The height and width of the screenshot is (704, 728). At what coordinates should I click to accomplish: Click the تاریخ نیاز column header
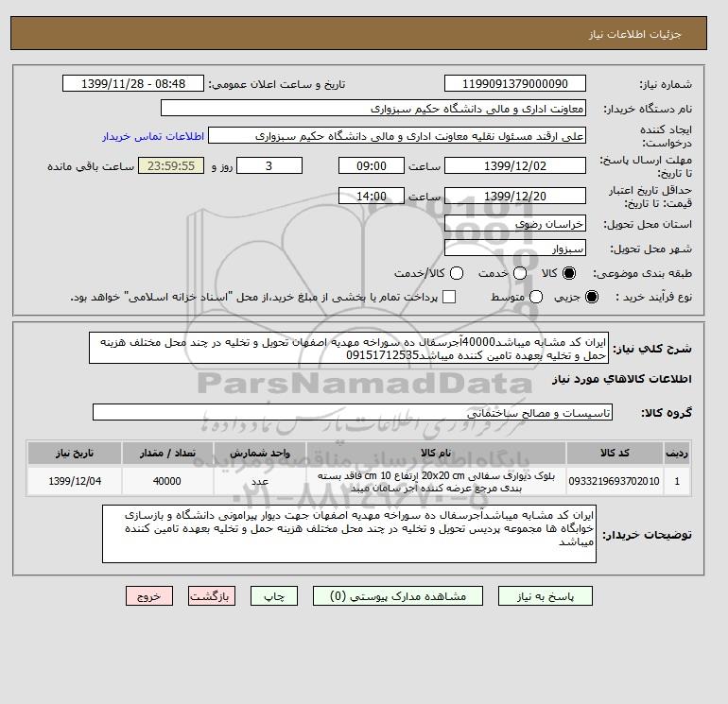click(x=75, y=453)
